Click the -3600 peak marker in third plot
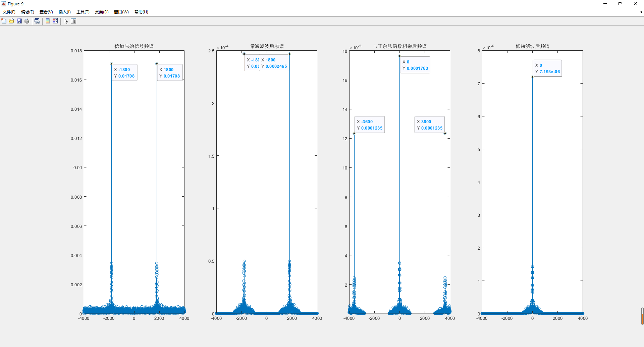 coord(354,134)
